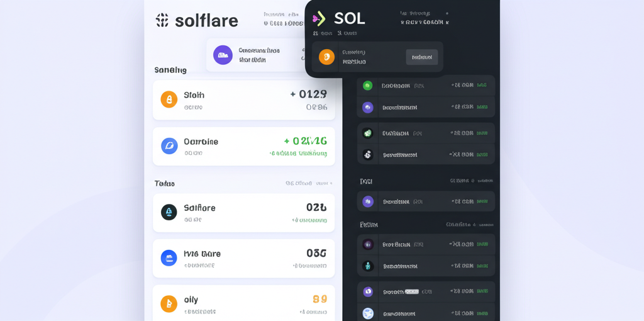Click the blue leaf icon on the Oorrbine card
The image size is (644, 321).
[x=169, y=146]
